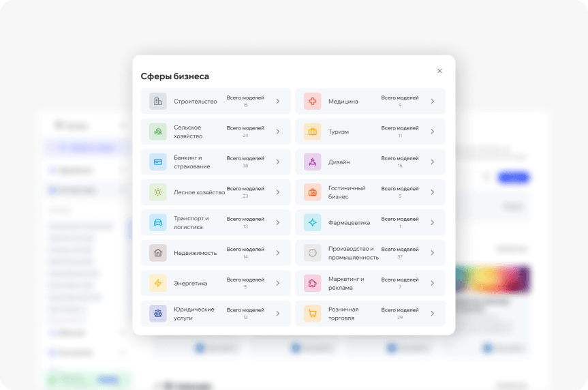Choose the Энергетика category label
Image resolution: width=588 pixels, height=390 pixels.
point(190,283)
